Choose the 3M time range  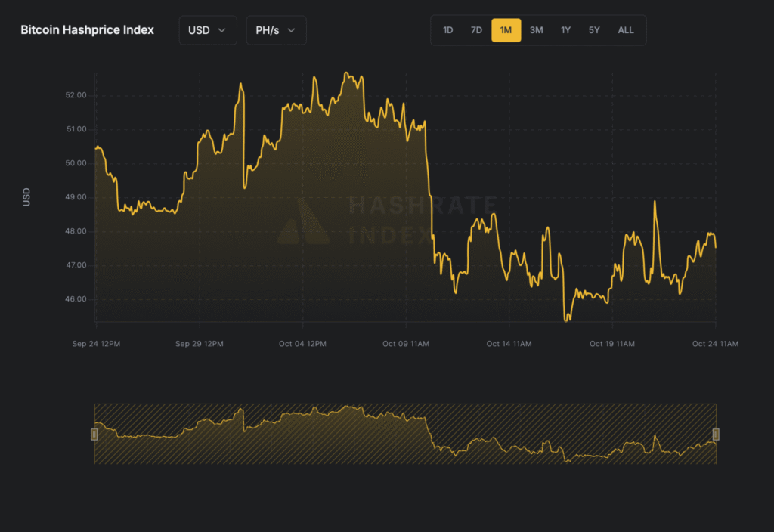point(536,30)
